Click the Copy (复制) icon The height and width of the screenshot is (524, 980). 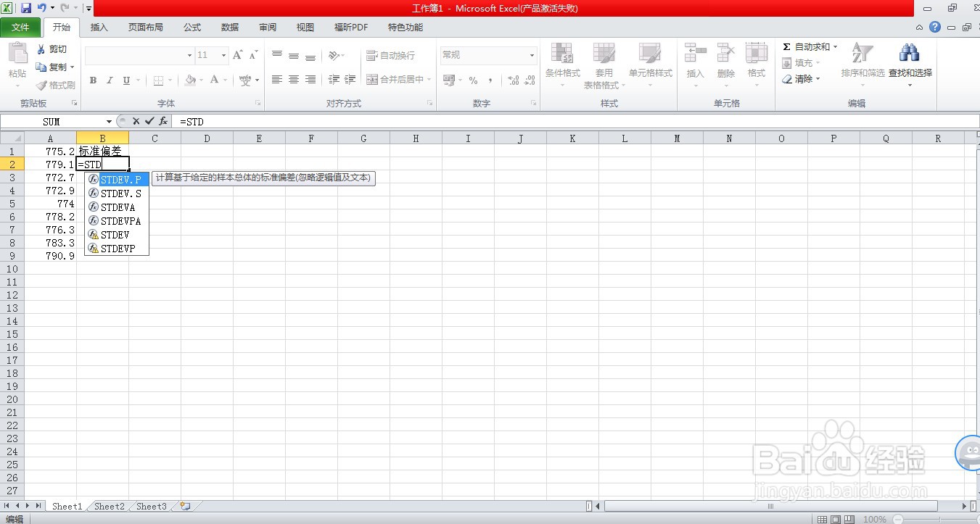coord(41,67)
